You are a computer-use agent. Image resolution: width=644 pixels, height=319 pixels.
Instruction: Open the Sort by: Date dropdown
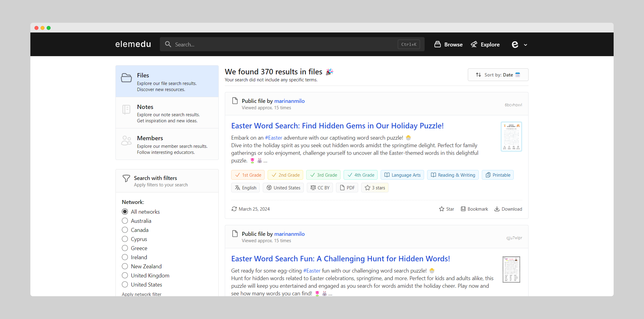pyautogui.click(x=498, y=75)
